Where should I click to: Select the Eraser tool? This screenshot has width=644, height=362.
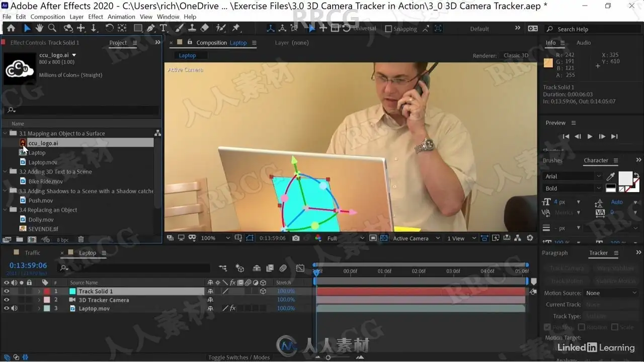204,28
